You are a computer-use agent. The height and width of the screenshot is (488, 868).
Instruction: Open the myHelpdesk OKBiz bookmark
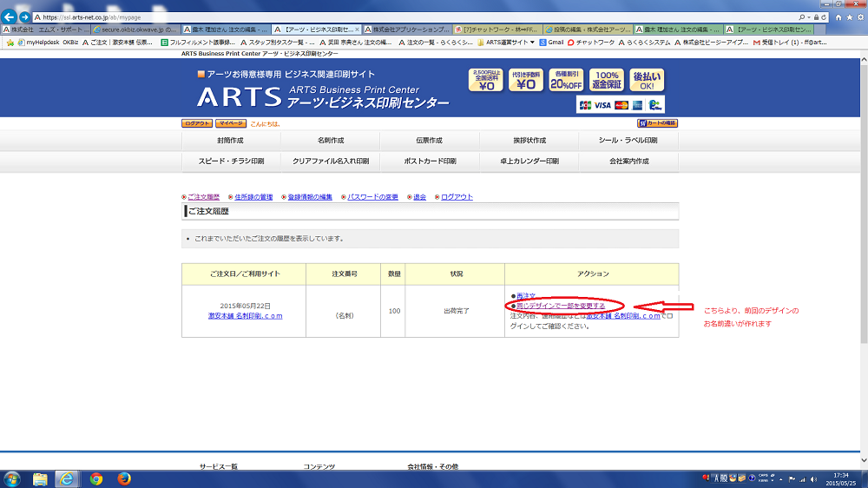click(48, 42)
